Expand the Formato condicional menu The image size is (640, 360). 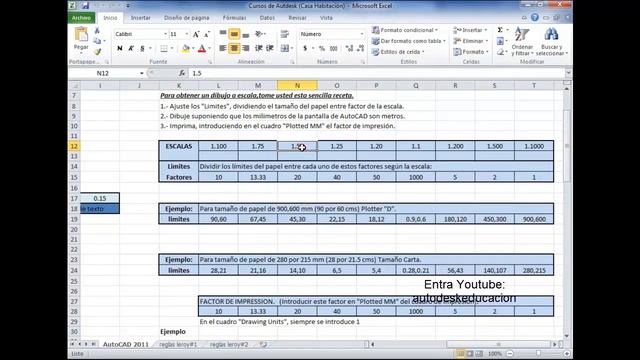coord(404,30)
